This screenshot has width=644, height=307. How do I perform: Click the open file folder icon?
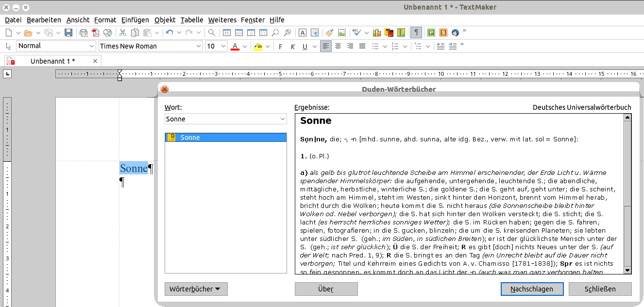28,33
